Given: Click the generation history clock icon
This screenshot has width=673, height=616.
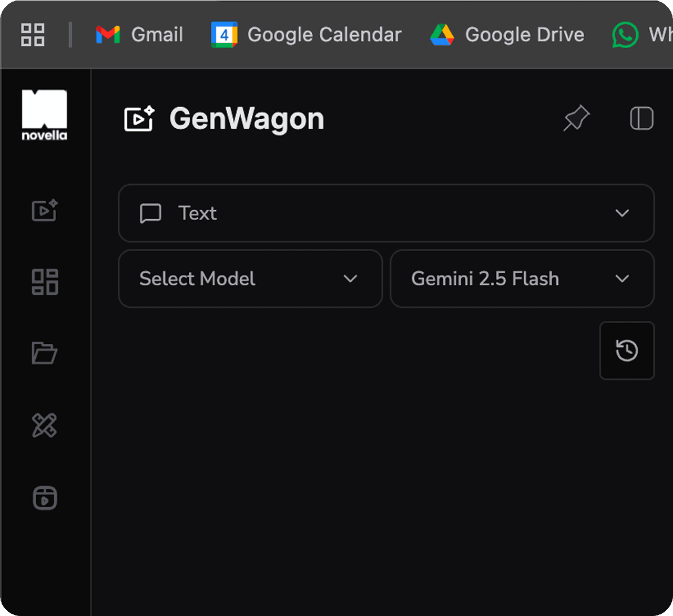Looking at the screenshot, I should (x=627, y=351).
